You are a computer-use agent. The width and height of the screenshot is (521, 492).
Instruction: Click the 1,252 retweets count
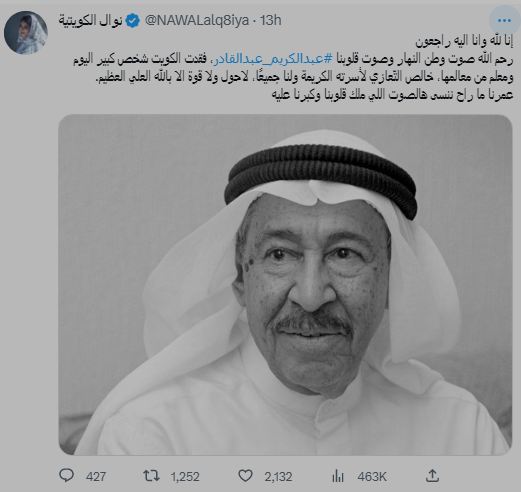[x=185, y=477]
